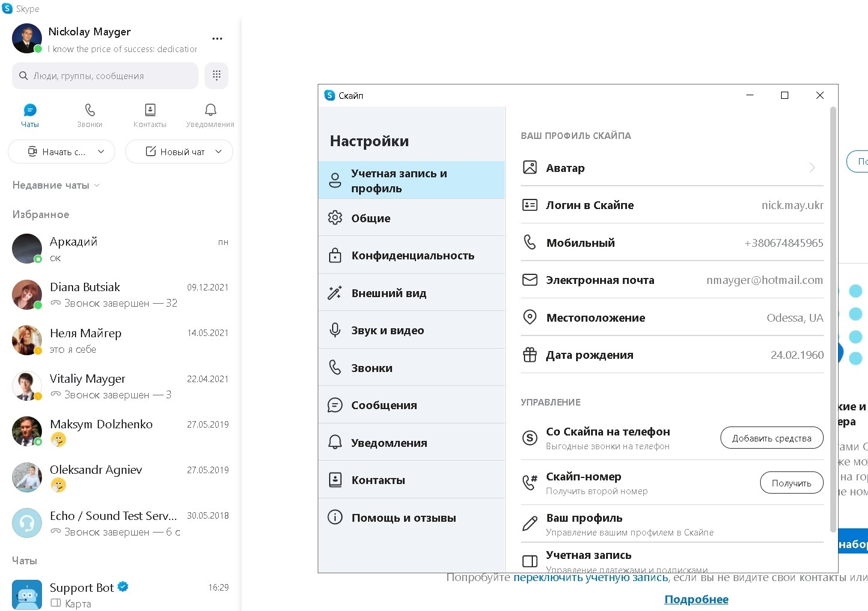Image resolution: width=868 pixels, height=611 pixels.
Task: Click the Помощь и отзывы info icon
Action: pyautogui.click(x=335, y=517)
